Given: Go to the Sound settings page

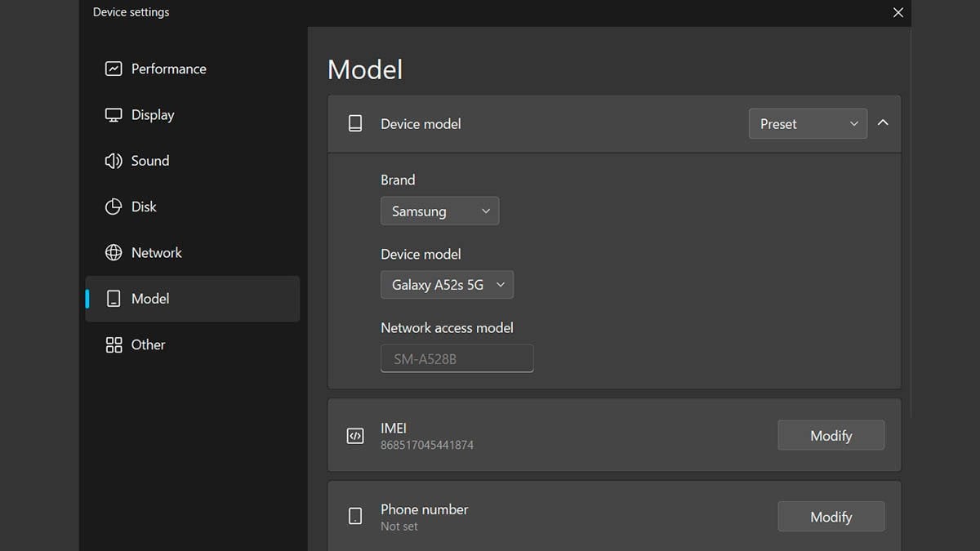Looking at the screenshot, I should [x=193, y=161].
